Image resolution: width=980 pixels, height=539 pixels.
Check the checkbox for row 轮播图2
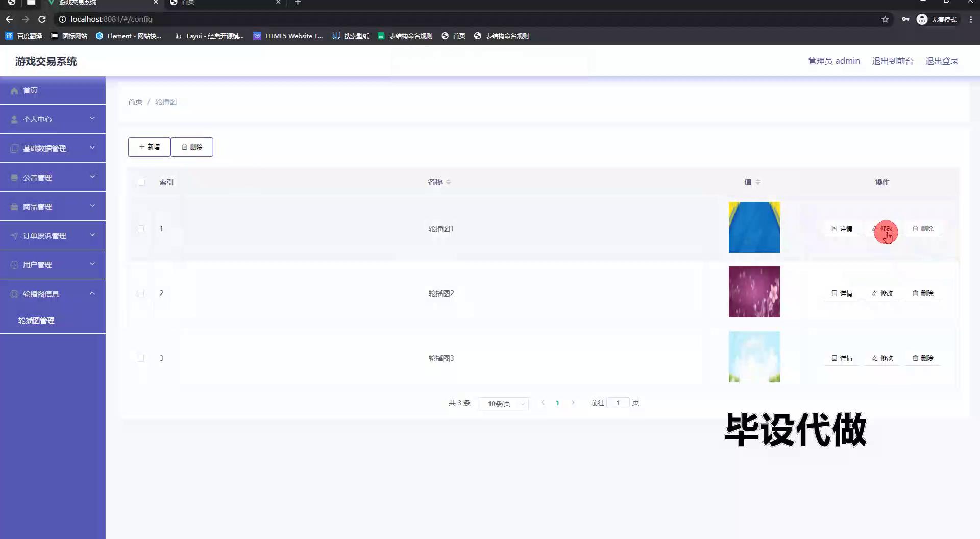click(x=140, y=293)
